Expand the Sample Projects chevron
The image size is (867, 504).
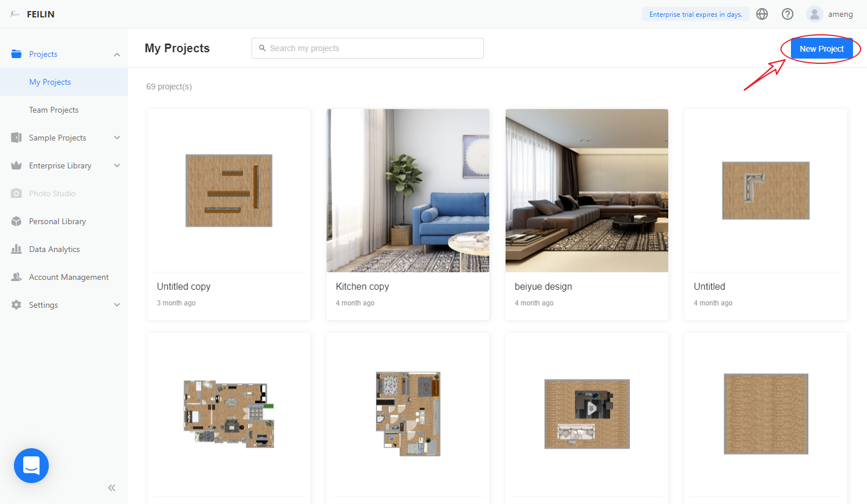click(117, 138)
